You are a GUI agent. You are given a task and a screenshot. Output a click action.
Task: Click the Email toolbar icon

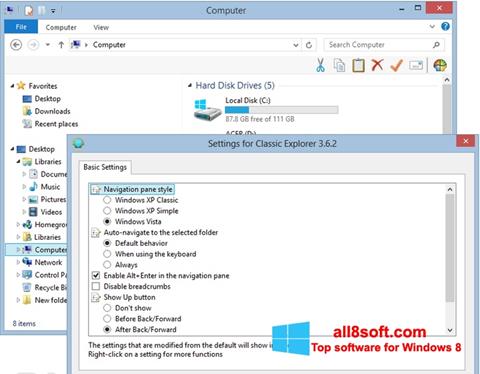[416, 65]
